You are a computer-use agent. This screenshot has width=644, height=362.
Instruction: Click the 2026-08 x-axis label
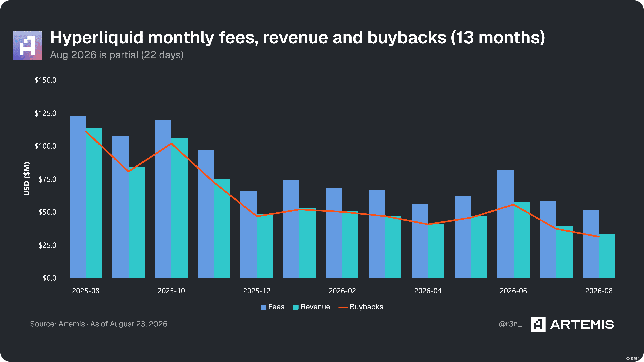pyautogui.click(x=599, y=291)
